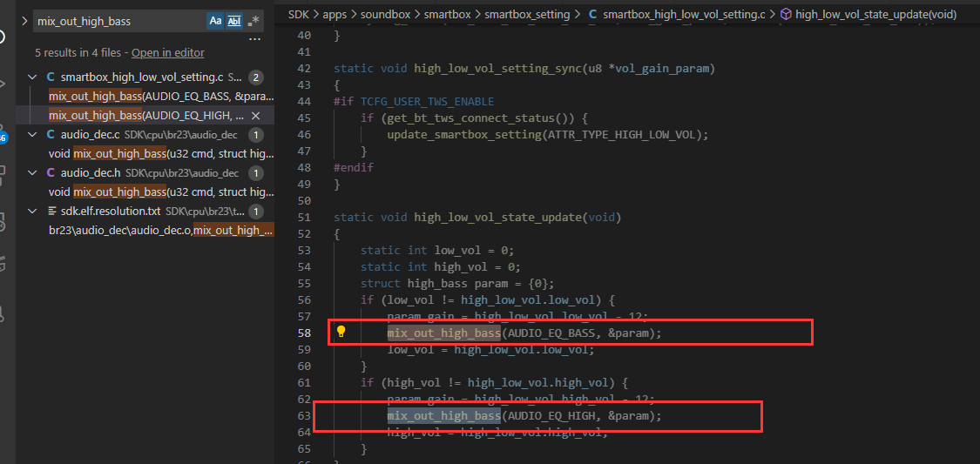The height and width of the screenshot is (464, 980).
Task: Click the match count badge 2
Action: (255, 77)
